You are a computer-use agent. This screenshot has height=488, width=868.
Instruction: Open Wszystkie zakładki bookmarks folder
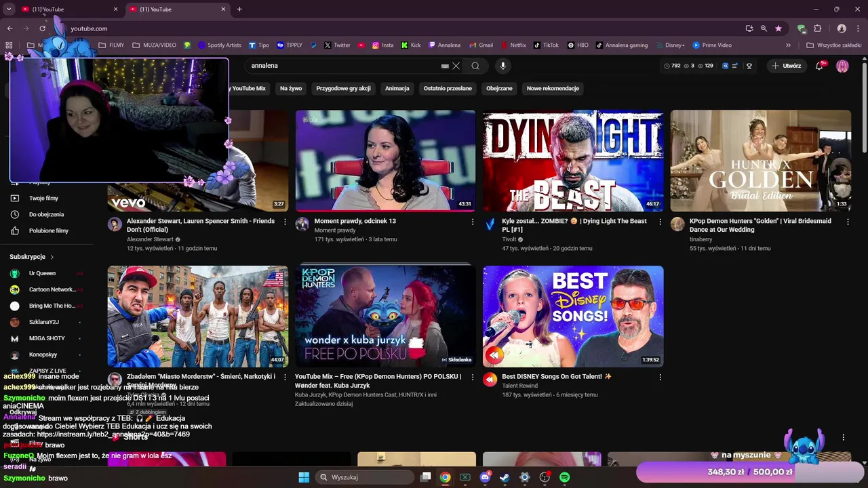click(833, 45)
